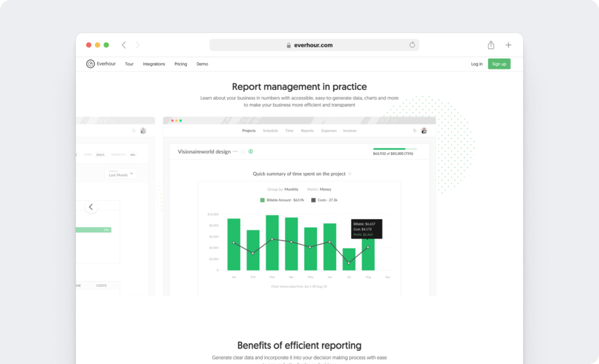Change the Group by Monthly dropdown
The image size is (599, 364).
(x=291, y=189)
